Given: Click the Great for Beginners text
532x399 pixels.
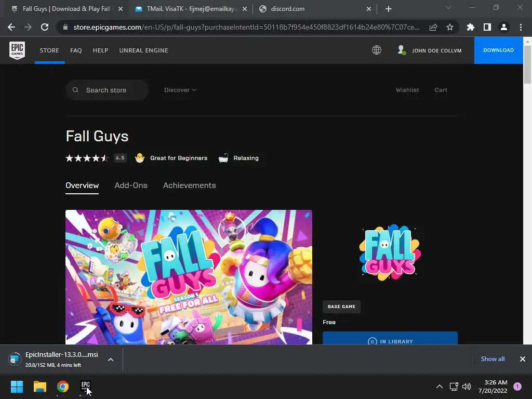Looking at the screenshot, I should (179, 158).
